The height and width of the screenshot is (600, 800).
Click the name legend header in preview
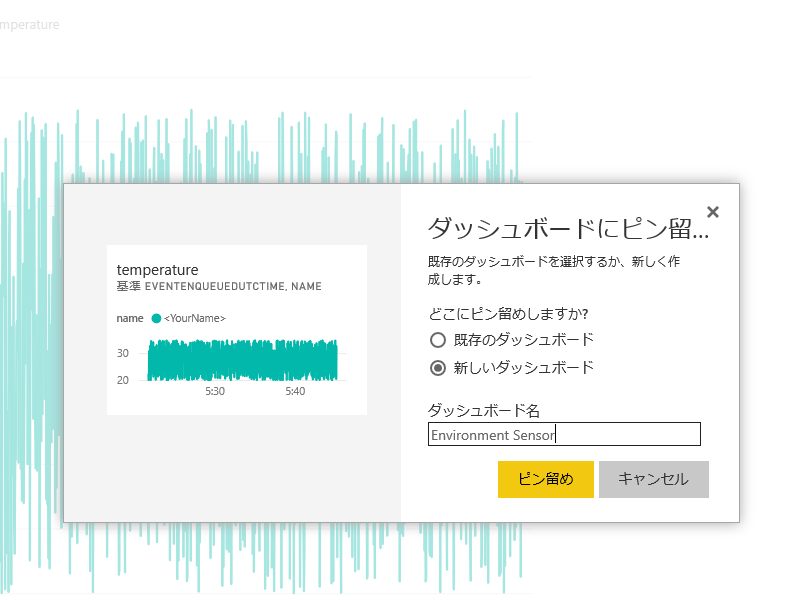point(130,319)
